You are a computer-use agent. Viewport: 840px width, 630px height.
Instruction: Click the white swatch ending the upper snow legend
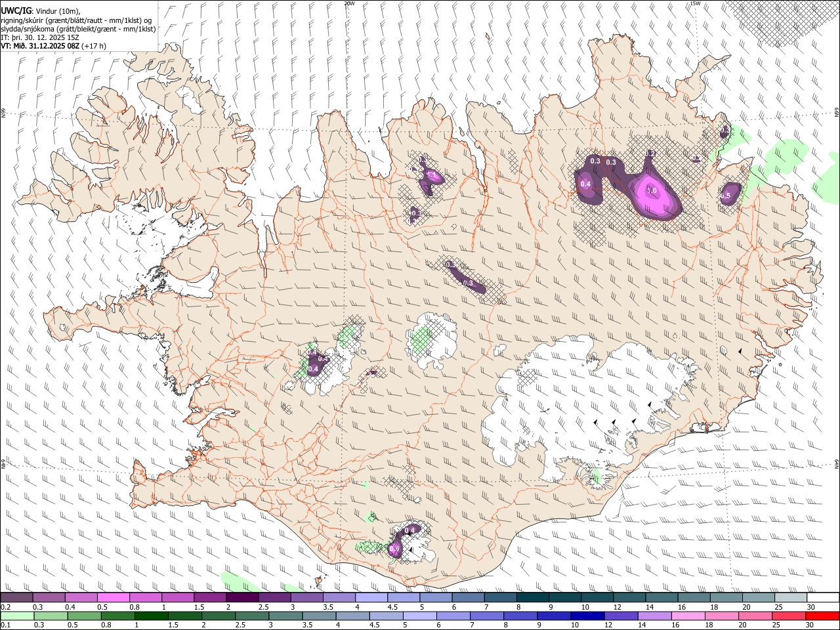click(x=823, y=598)
